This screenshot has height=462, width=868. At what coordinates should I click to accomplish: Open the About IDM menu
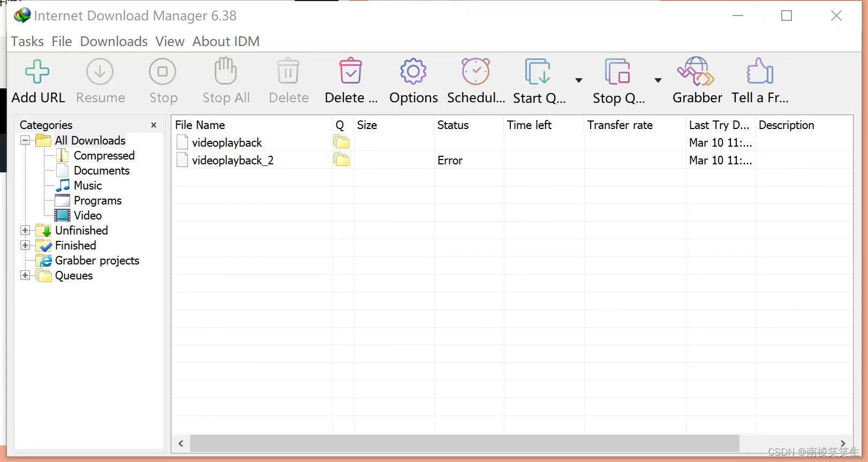[x=226, y=41]
